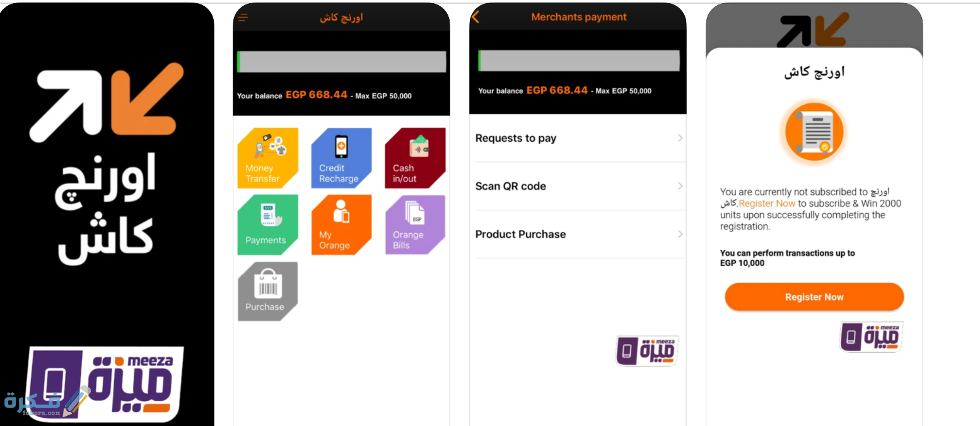
Task: Open the hamburger menu icon
Action: pos(243,18)
